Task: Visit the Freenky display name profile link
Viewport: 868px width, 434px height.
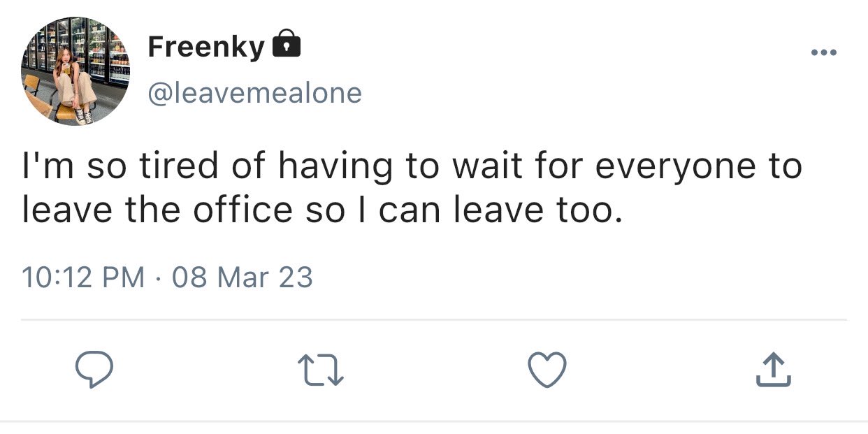Action: click(206, 48)
